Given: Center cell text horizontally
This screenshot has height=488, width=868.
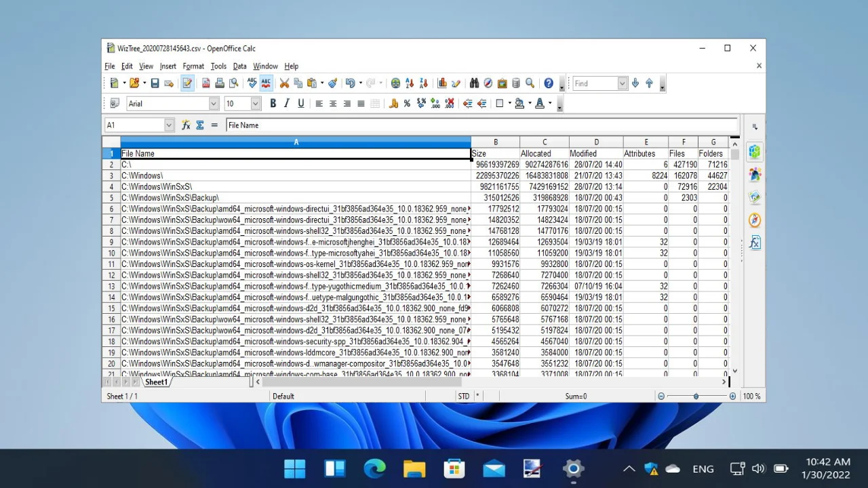Looking at the screenshot, I should (333, 104).
